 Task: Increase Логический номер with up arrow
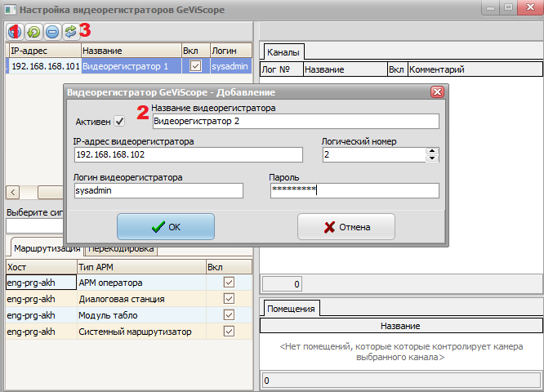point(432,150)
